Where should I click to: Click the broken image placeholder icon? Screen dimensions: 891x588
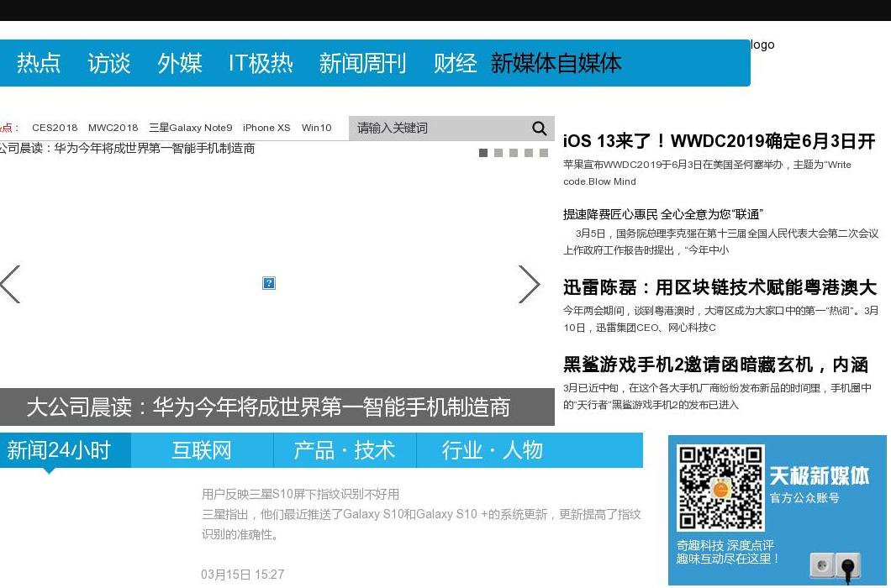click(x=269, y=283)
